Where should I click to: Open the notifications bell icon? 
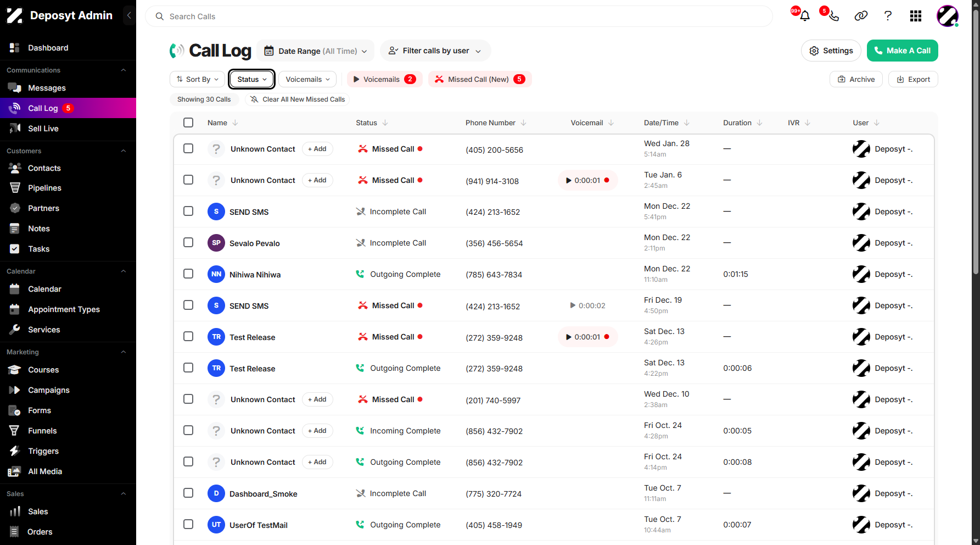pyautogui.click(x=804, y=16)
